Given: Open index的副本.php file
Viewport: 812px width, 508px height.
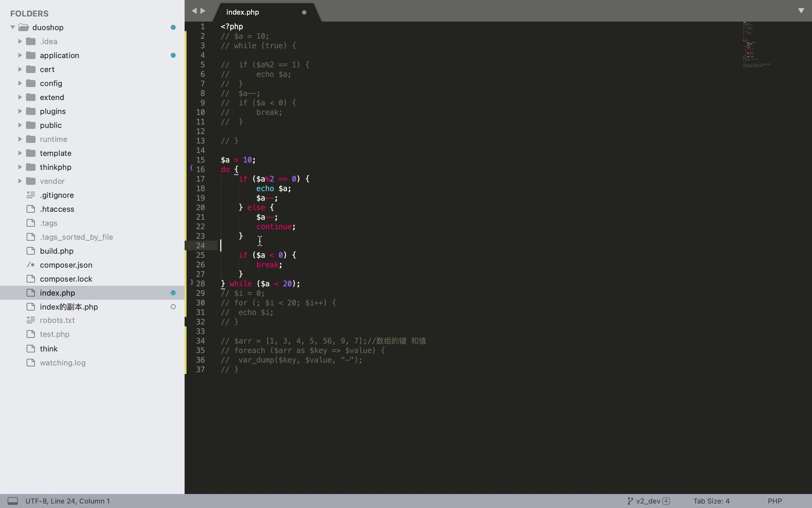Looking at the screenshot, I should point(69,307).
